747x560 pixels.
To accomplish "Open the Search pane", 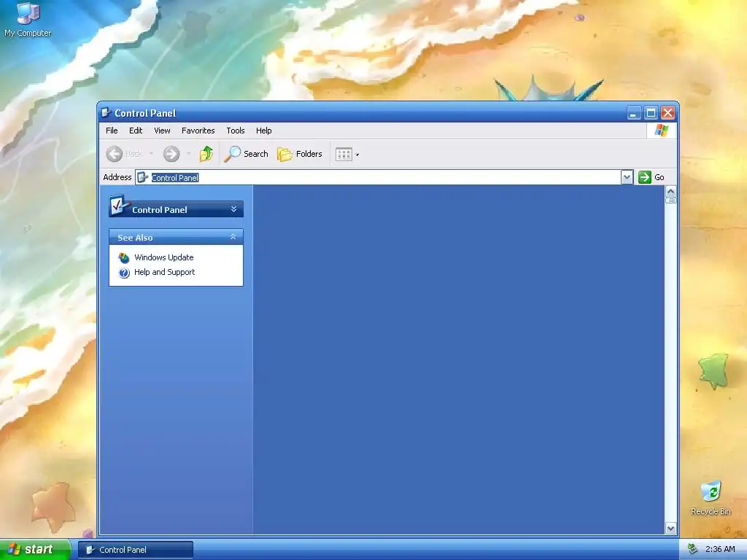I will pos(247,154).
